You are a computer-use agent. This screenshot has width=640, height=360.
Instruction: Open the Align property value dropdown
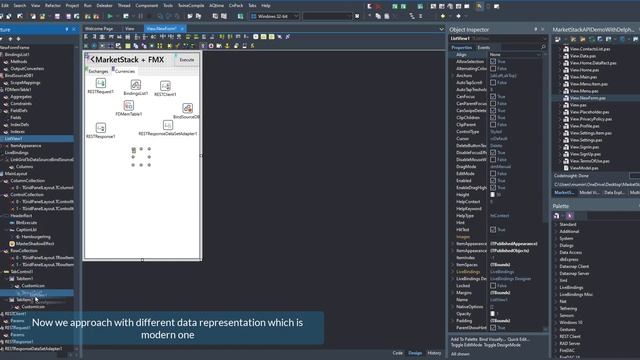[539, 54]
